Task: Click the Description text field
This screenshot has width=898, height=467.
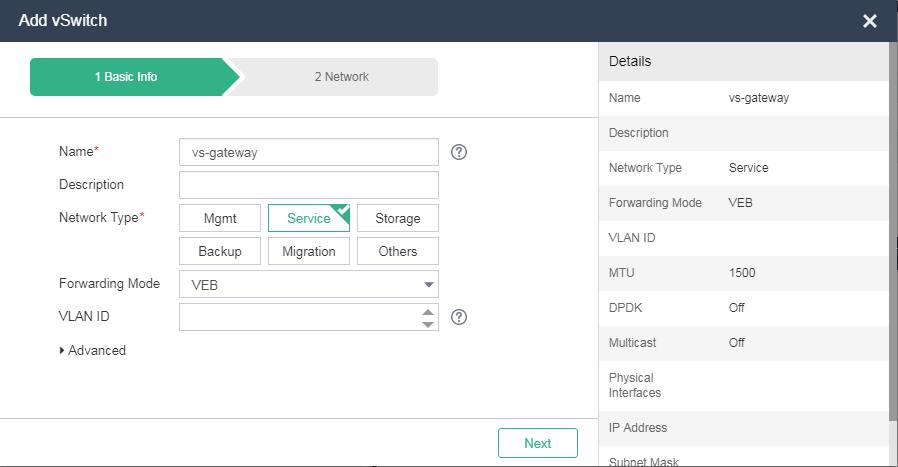Action: 308,185
